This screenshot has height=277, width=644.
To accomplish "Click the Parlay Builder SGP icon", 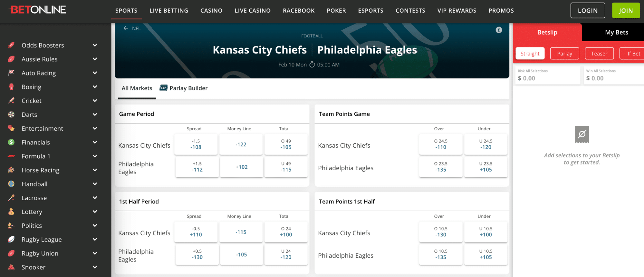I will tap(164, 88).
